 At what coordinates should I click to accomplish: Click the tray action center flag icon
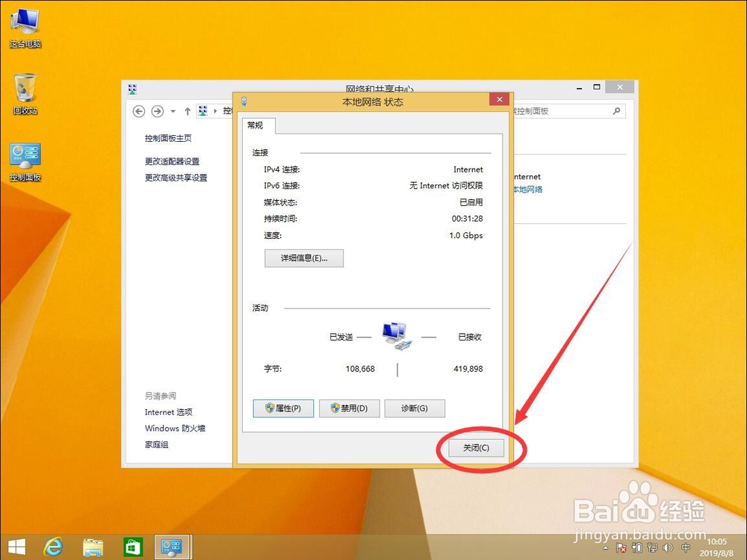[x=622, y=547]
